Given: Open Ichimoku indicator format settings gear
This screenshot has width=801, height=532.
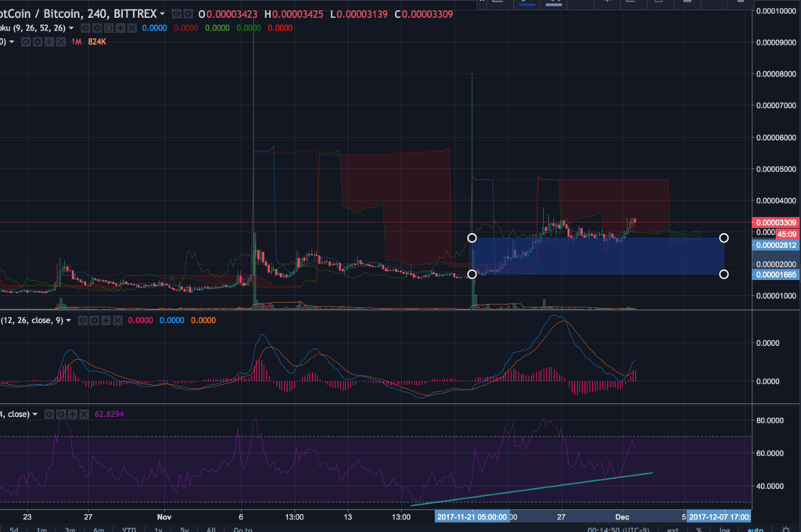Looking at the screenshot, I should click(97, 28).
